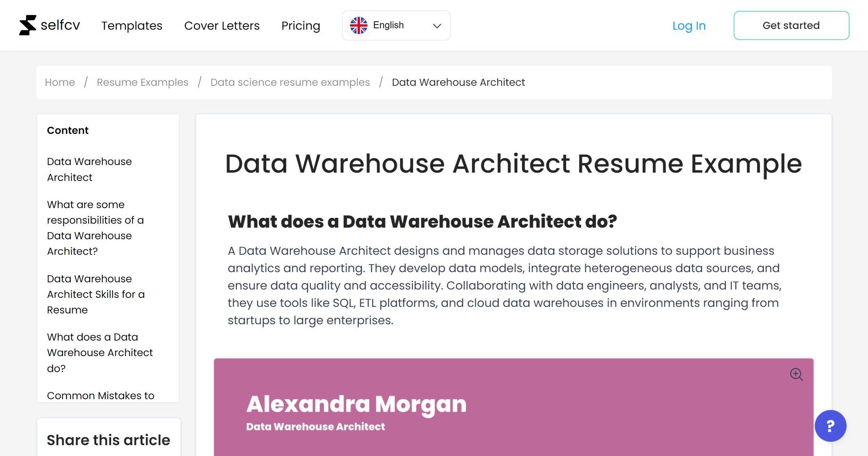Viewport: 868px width, 456px height.
Task: Open the Cover Letters page from navigation
Action: (x=222, y=25)
